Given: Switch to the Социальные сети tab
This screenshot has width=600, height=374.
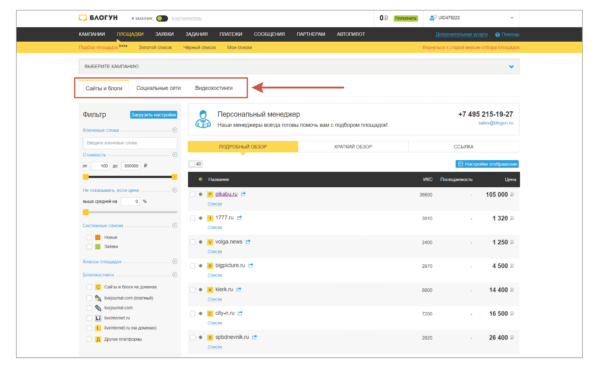Looking at the screenshot, I should click(x=158, y=88).
